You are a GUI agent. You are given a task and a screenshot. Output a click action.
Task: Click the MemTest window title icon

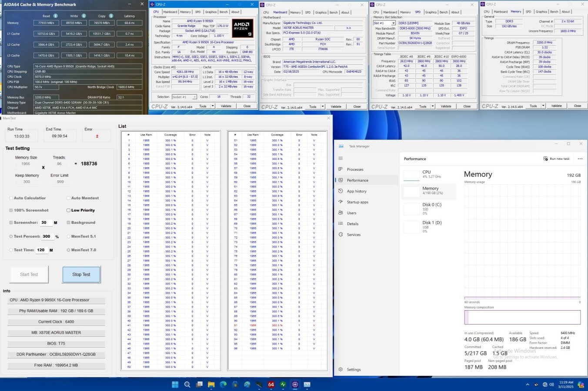(1, 118)
